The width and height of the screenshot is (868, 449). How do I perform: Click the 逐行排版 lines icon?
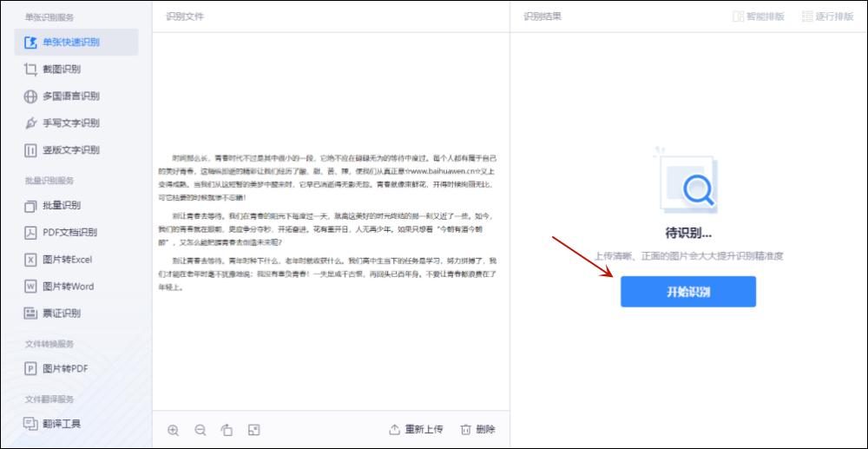pos(807,16)
